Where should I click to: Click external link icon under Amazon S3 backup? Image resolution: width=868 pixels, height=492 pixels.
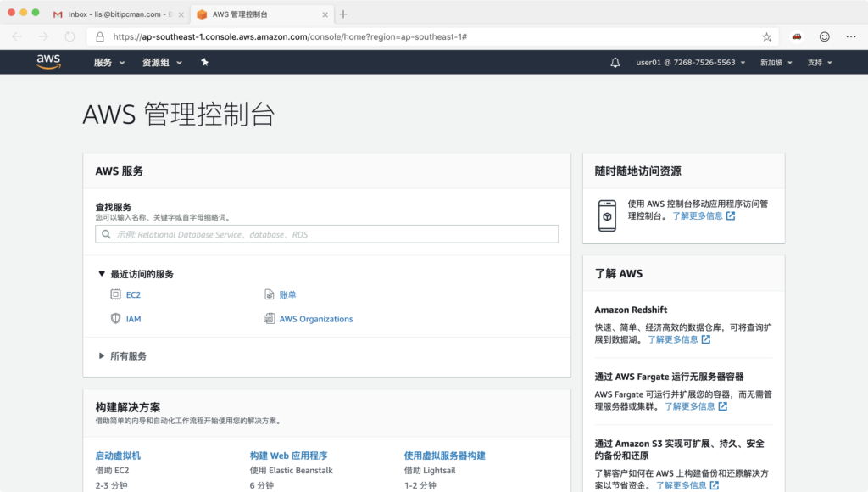[x=714, y=485]
